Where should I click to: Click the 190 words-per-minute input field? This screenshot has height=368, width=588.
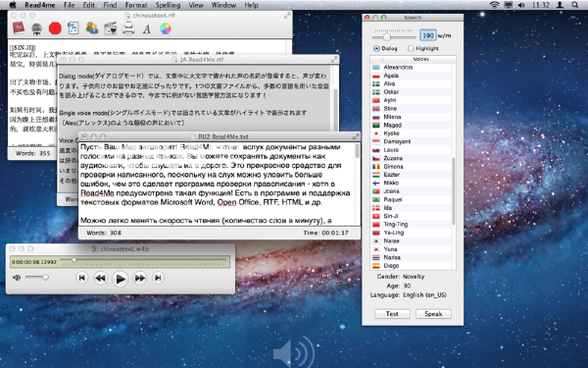click(428, 35)
